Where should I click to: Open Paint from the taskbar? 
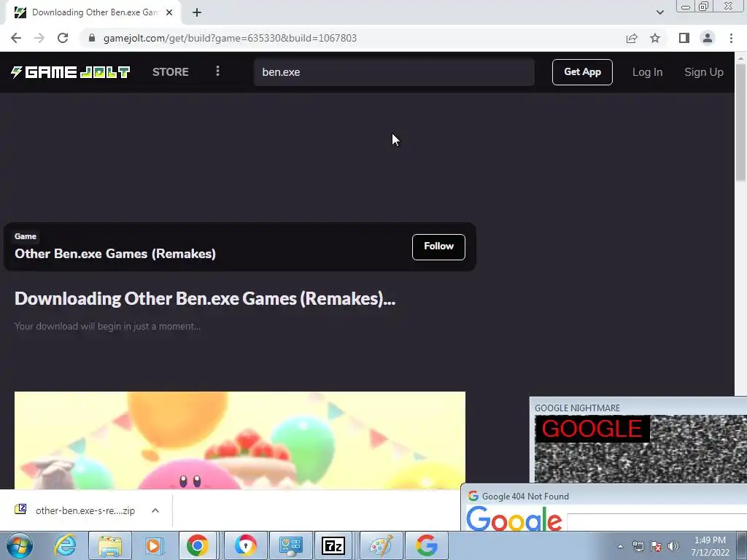point(381,545)
